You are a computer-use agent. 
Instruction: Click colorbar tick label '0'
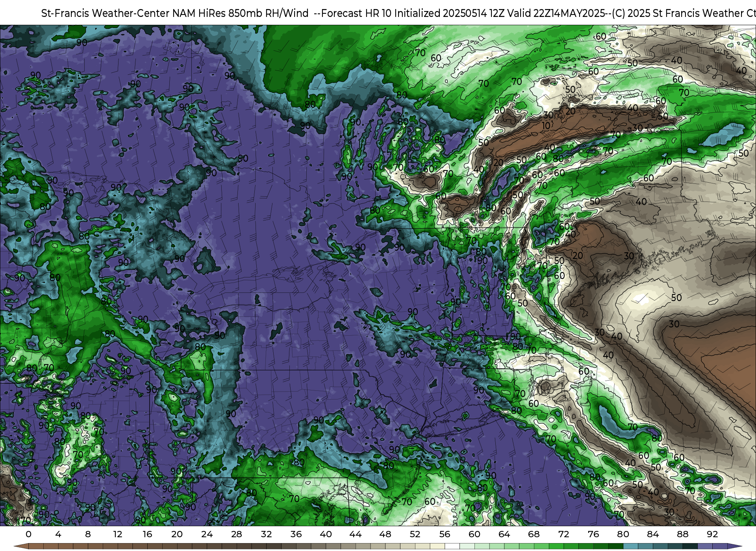pyautogui.click(x=28, y=534)
